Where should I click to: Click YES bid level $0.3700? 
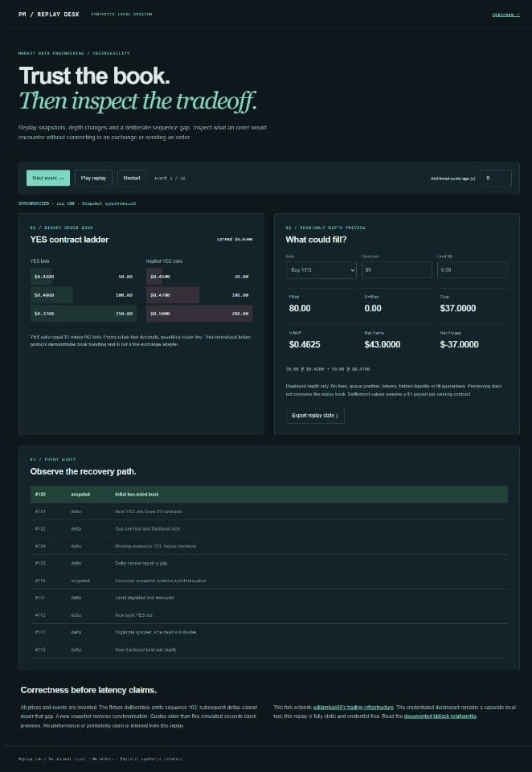tap(84, 313)
